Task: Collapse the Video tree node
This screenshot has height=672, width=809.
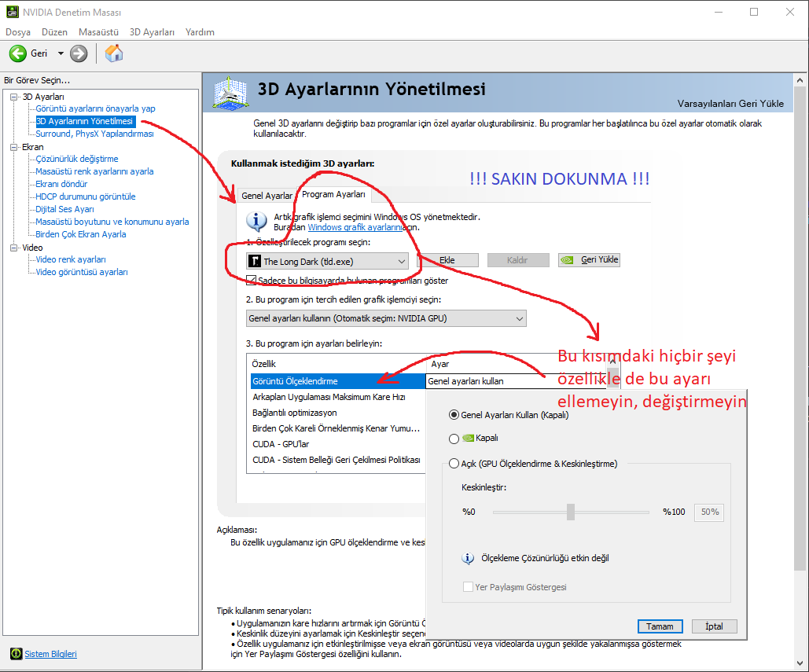Action: point(13,248)
